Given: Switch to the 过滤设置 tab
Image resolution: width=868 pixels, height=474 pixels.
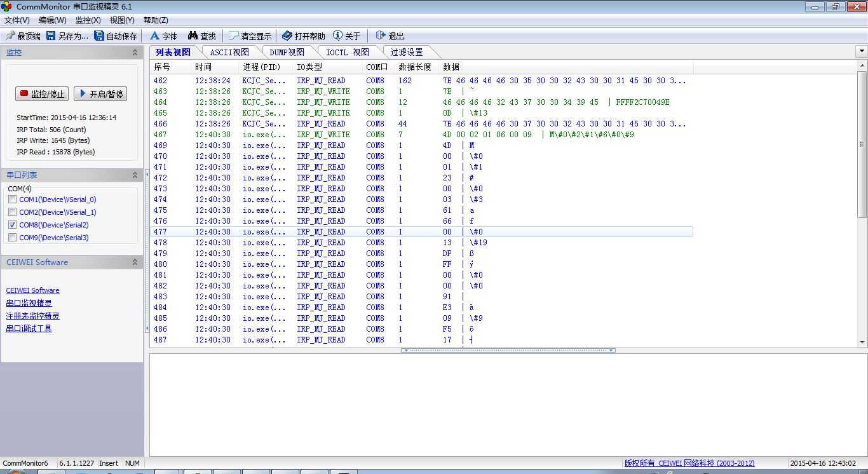Looking at the screenshot, I should pos(407,52).
